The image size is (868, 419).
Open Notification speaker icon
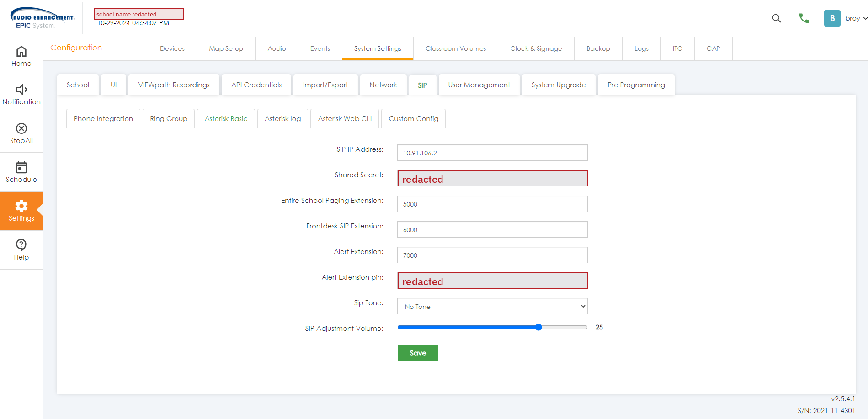tap(21, 90)
